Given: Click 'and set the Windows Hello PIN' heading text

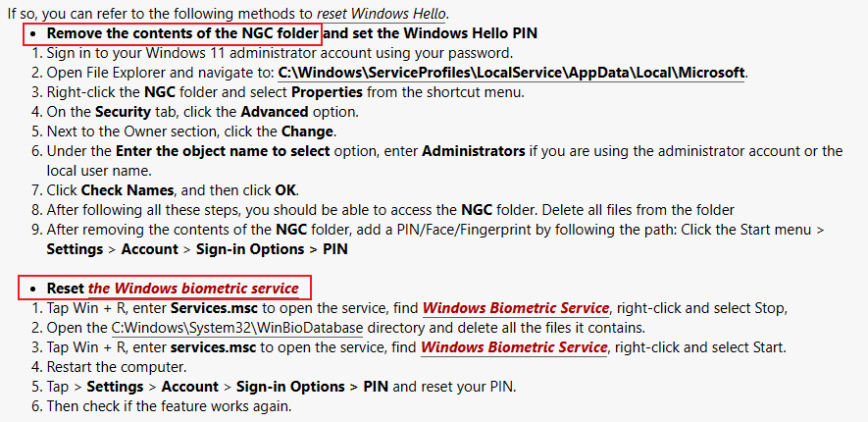Looking at the screenshot, I should [x=431, y=33].
